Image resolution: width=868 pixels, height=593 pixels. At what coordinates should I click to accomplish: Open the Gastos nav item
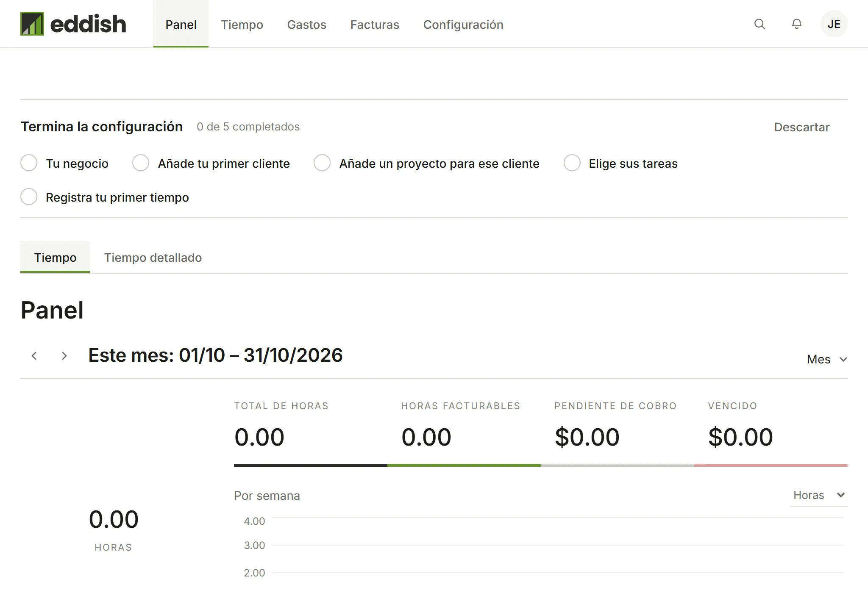[x=307, y=25]
